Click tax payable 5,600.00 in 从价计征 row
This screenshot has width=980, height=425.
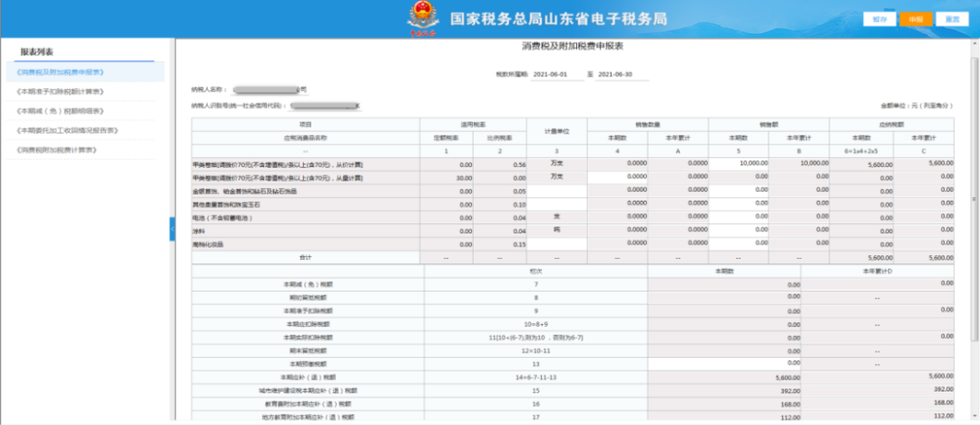[861, 164]
